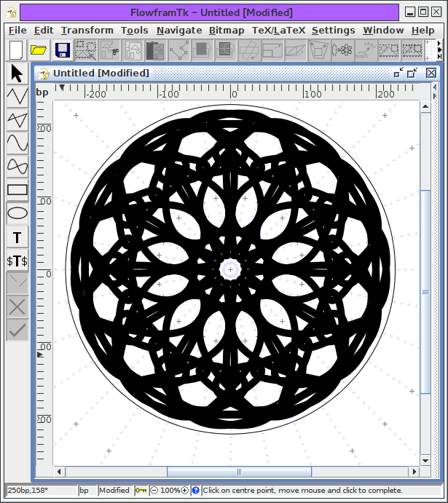The width and height of the screenshot is (448, 503).
Task: Open a file with the yellow folder icon
Action: click(39, 50)
